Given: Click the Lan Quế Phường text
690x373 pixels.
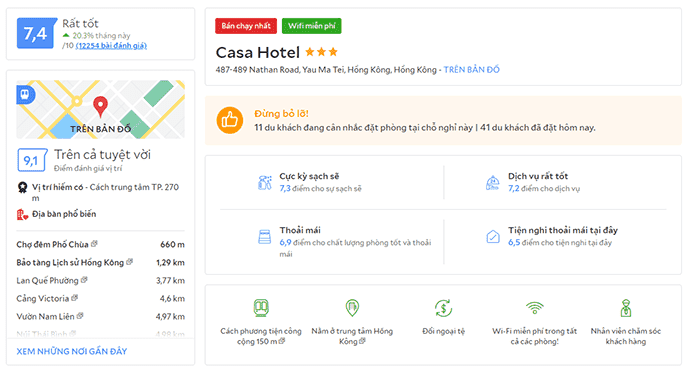Looking at the screenshot, I should pyautogui.click(x=47, y=281).
